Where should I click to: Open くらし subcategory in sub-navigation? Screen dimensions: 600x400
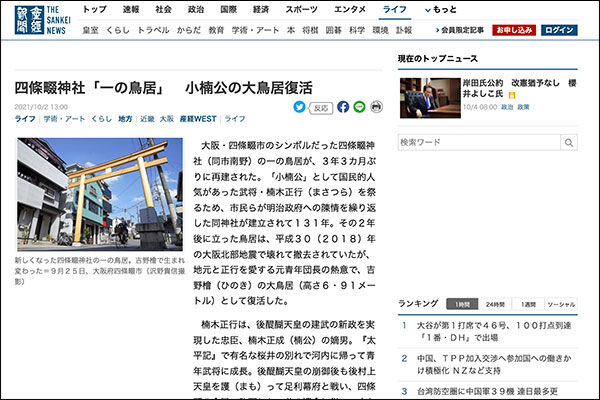[x=117, y=30]
